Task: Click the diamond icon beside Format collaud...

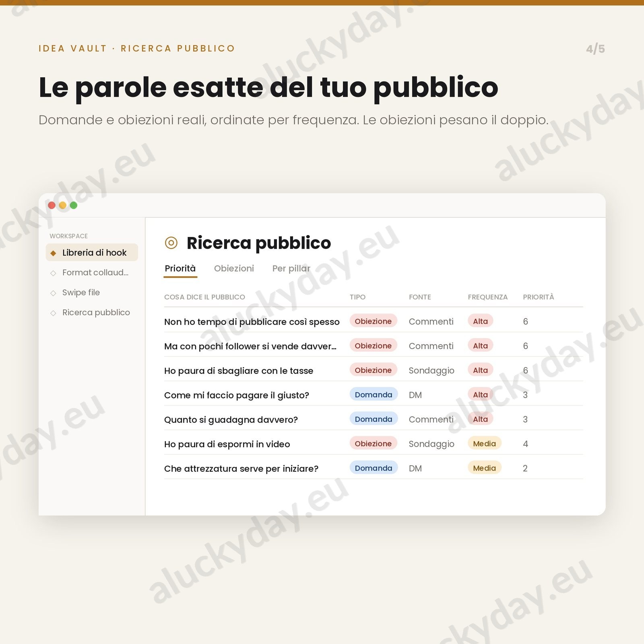Action: (53, 273)
